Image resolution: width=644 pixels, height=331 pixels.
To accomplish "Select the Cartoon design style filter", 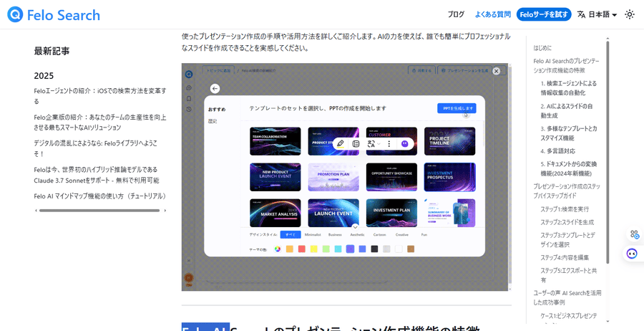I will [379, 235].
